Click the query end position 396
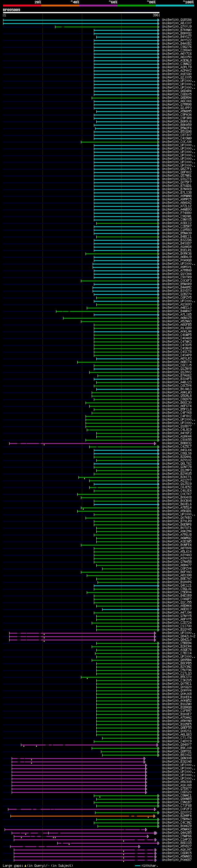 [x=155, y=15]
